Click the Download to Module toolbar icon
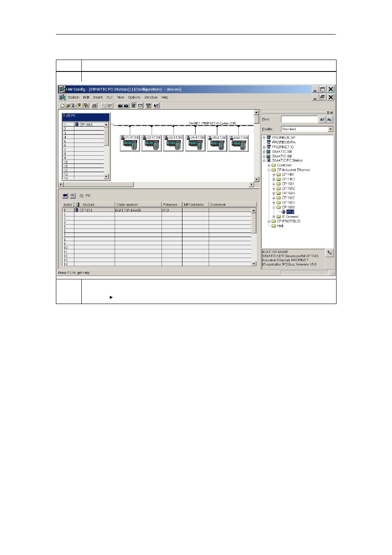Screen dimensions: 392x555 click(x=120, y=106)
